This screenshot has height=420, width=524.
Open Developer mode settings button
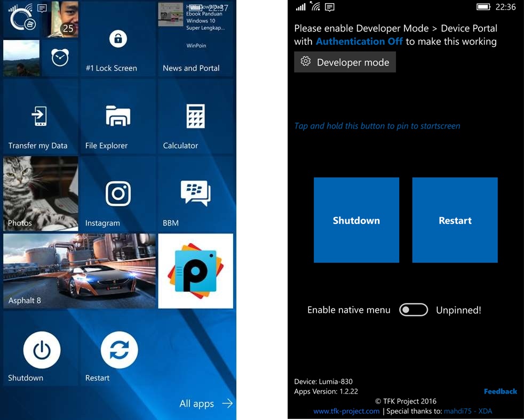345,62
